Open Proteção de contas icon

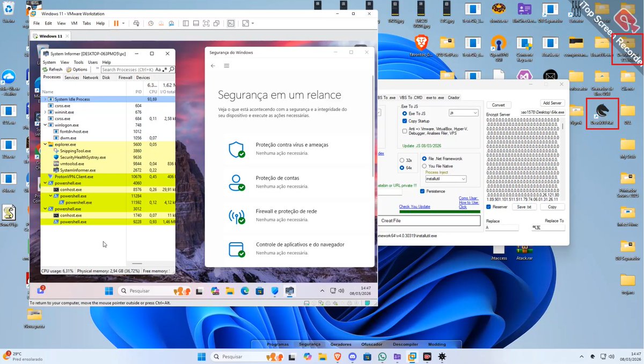tap(236, 183)
